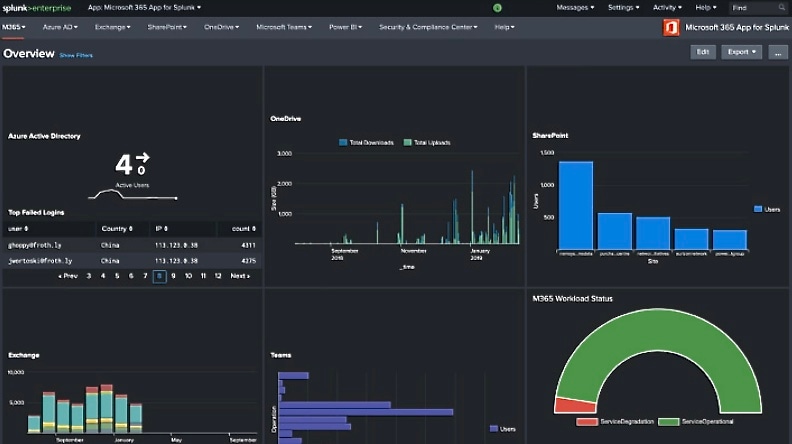Click the jwortoski@froth.ly user cell
The image size is (792, 444).
(x=40, y=261)
